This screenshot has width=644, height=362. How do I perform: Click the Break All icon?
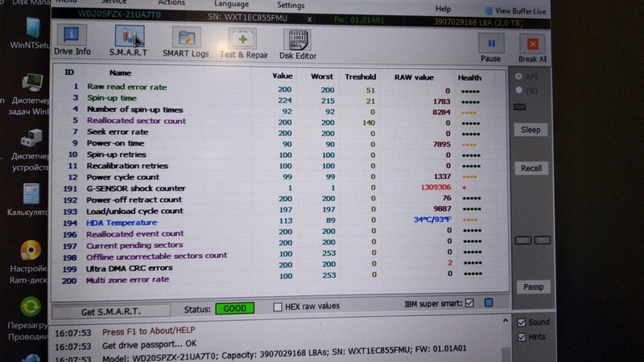pos(532,48)
